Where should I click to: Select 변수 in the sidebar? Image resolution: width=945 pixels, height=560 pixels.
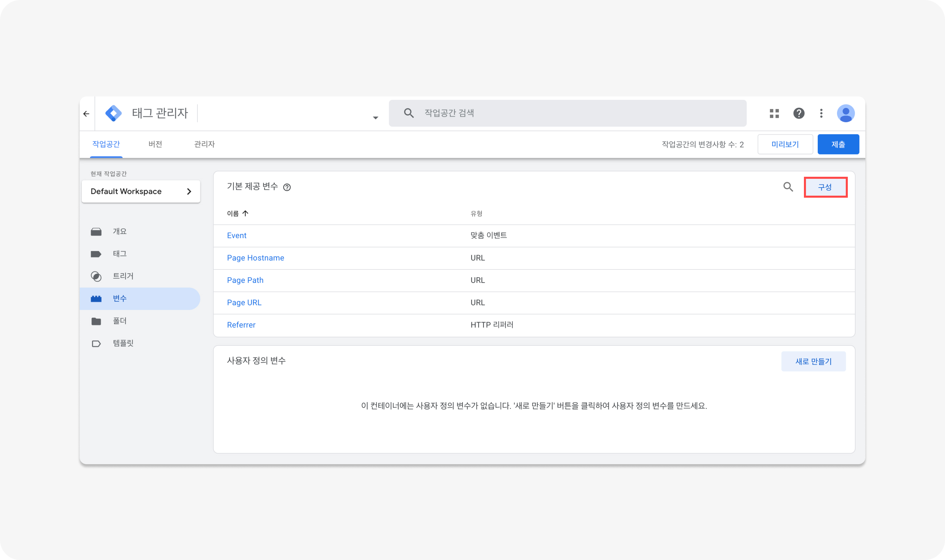coord(140,299)
